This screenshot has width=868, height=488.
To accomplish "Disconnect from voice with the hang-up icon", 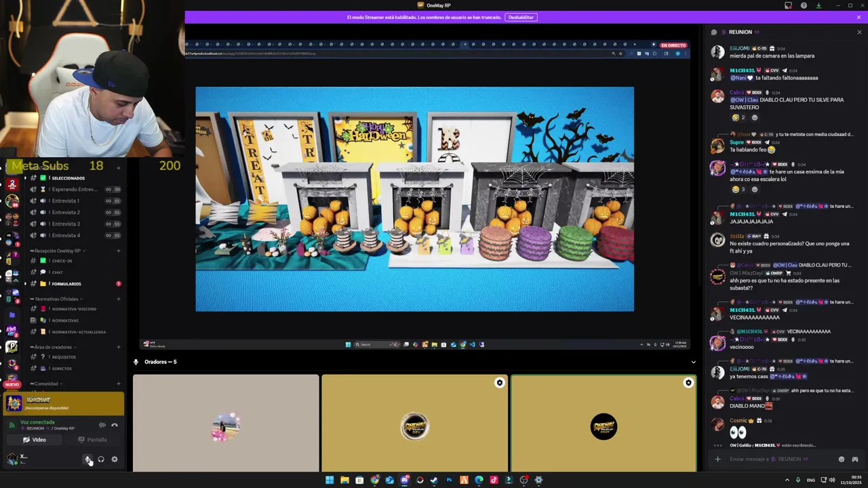I will click(114, 425).
